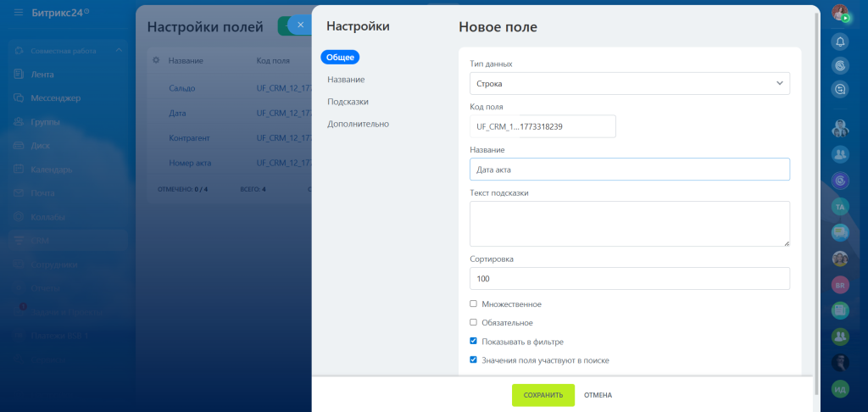Close the slider panel with X button
The image size is (868, 412).
[x=300, y=25]
